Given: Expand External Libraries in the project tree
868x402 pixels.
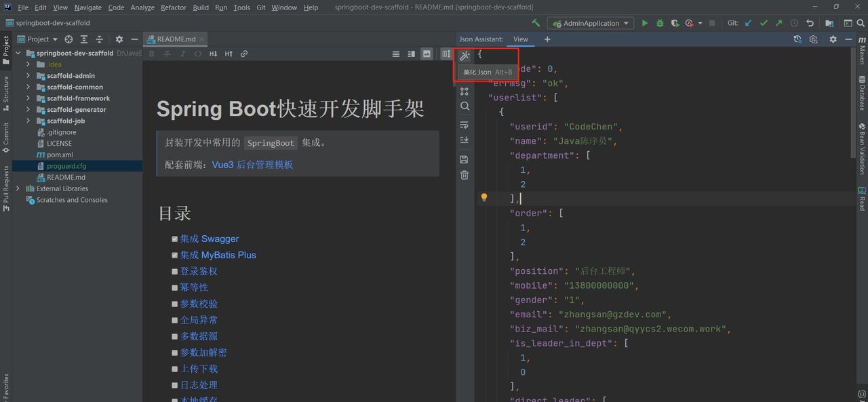Looking at the screenshot, I should tap(17, 188).
